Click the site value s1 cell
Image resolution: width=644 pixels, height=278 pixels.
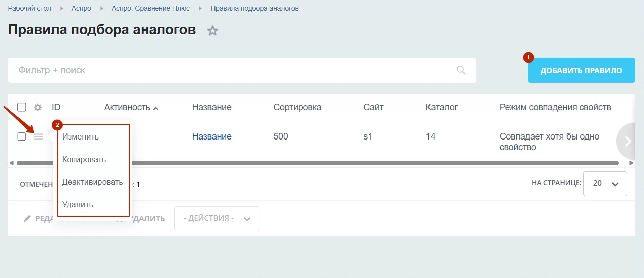coord(368,136)
